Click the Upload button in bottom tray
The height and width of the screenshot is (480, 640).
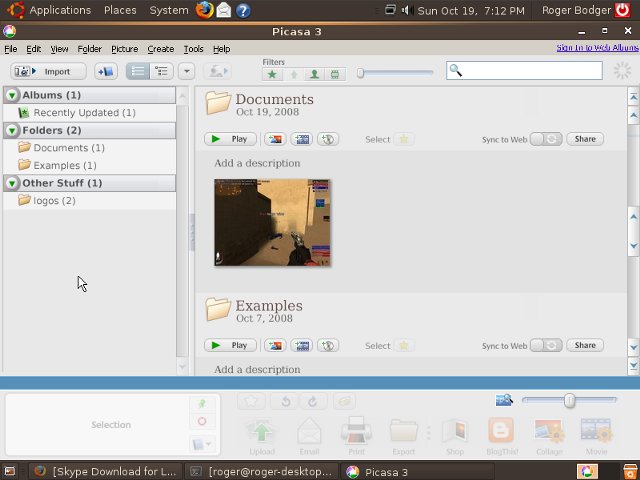coord(262,438)
